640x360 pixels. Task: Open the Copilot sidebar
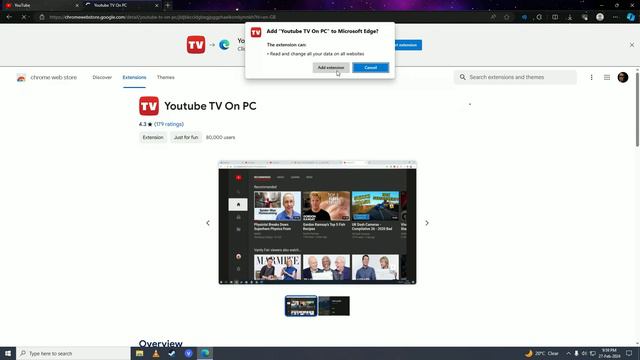point(631,17)
